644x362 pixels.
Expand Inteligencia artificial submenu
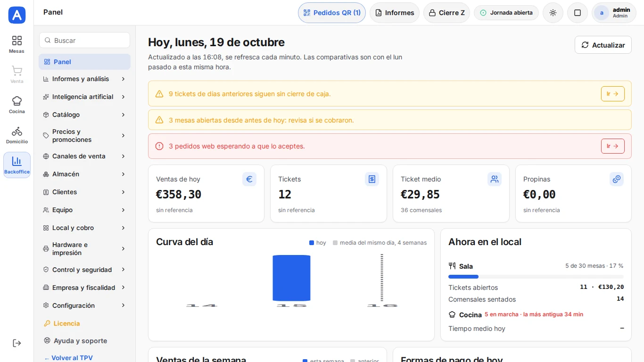[x=84, y=97]
